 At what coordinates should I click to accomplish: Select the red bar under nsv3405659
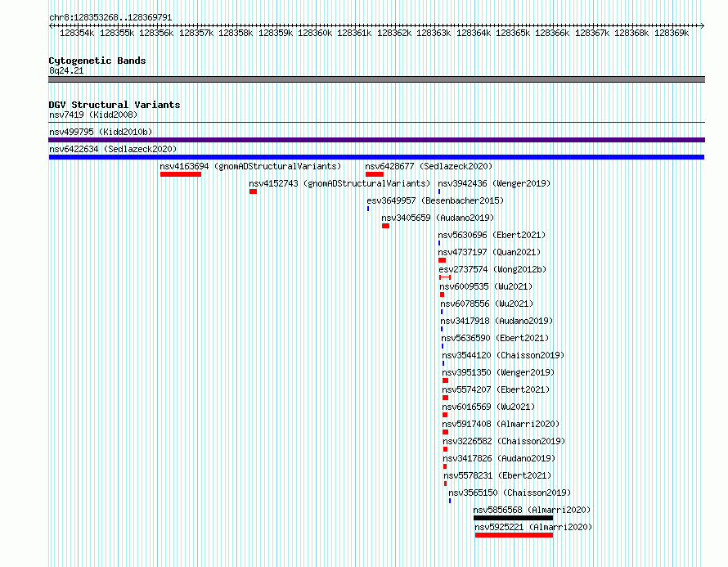[x=385, y=226]
